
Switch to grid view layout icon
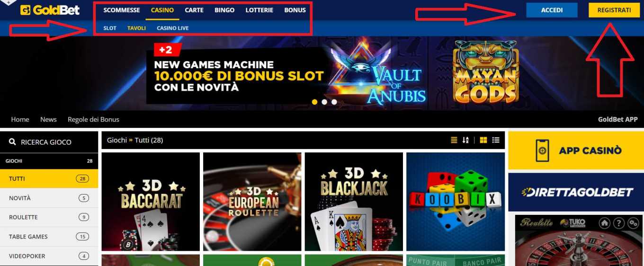(x=483, y=140)
